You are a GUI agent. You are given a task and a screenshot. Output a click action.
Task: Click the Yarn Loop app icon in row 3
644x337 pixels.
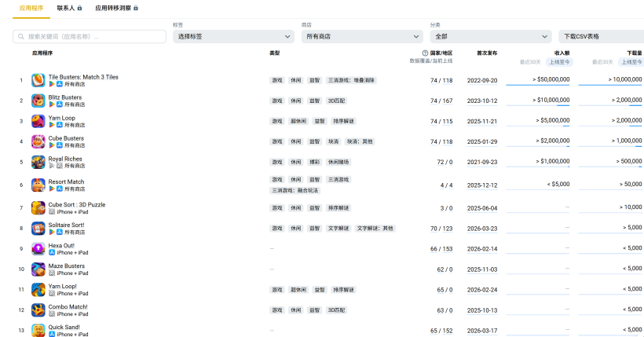[x=38, y=121]
